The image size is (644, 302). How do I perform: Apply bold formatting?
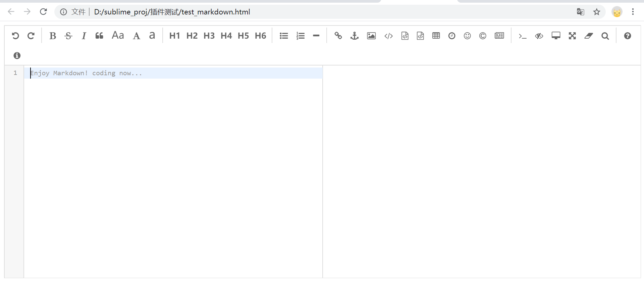coord(53,36)
